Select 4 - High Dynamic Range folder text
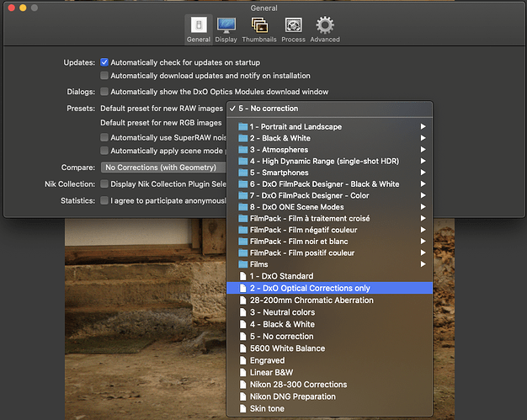527x420 pixels. tap(324, 161)
